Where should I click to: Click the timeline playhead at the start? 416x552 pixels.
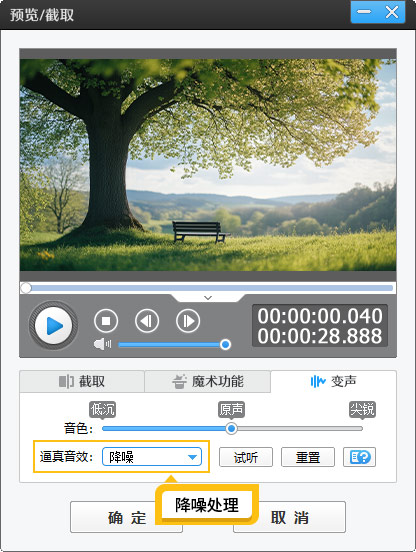tap(26, 288)
